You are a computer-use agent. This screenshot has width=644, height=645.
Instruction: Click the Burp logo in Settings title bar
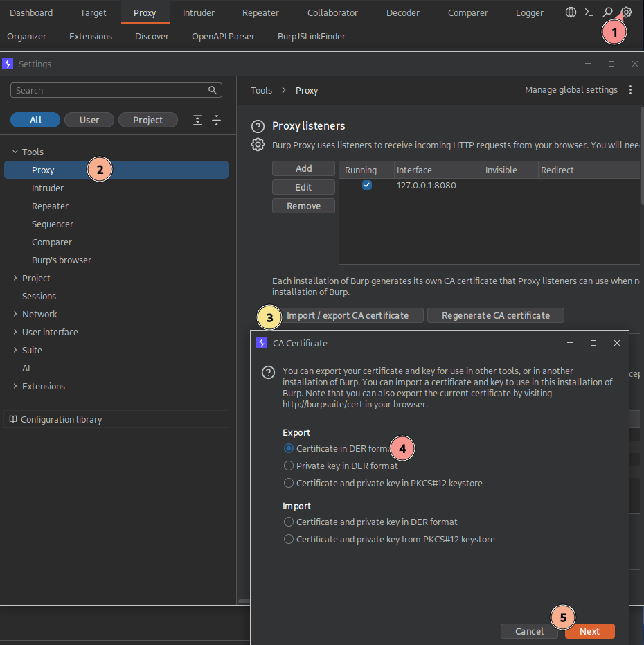pos(8,64)
